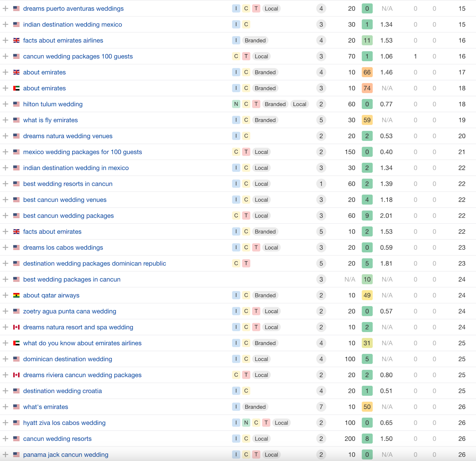Expand the "mexico wedding packages for 100 guests" row
The height and width of the screenshot is (461, 476).
5,152
